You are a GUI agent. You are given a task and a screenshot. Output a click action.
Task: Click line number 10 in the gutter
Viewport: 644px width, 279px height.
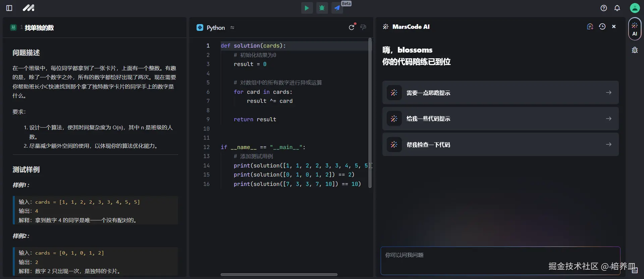(x=206, y=129)
